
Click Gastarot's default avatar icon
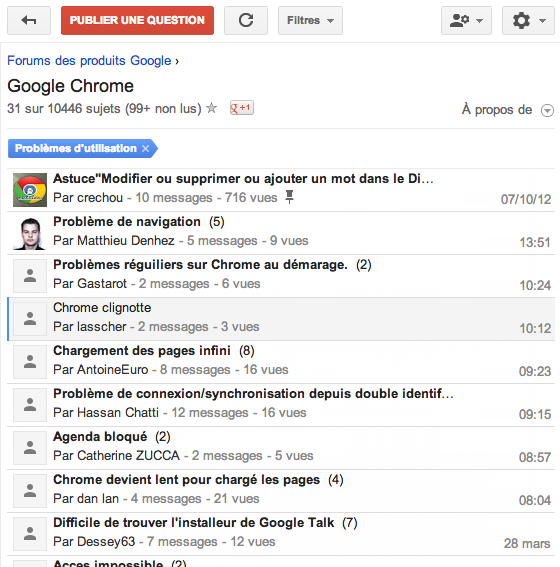[30, 276]
